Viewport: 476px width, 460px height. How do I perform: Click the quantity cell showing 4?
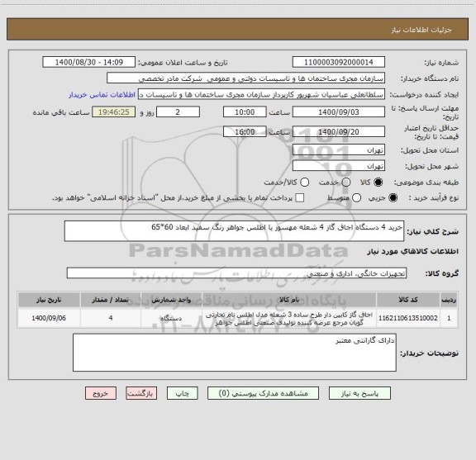pyautogui.click(x=111, y=318)
